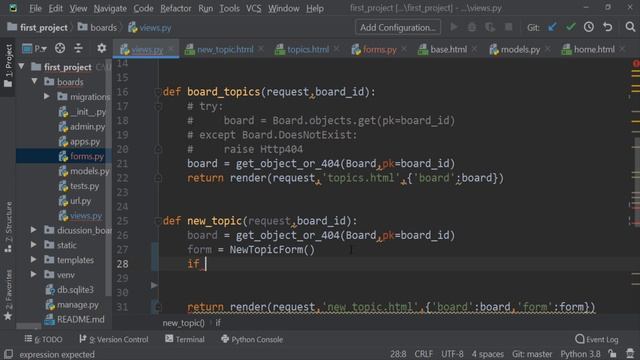Viewport: 640px width, 360px height.
Task: Open the File menu
Action: click(36, 8)
